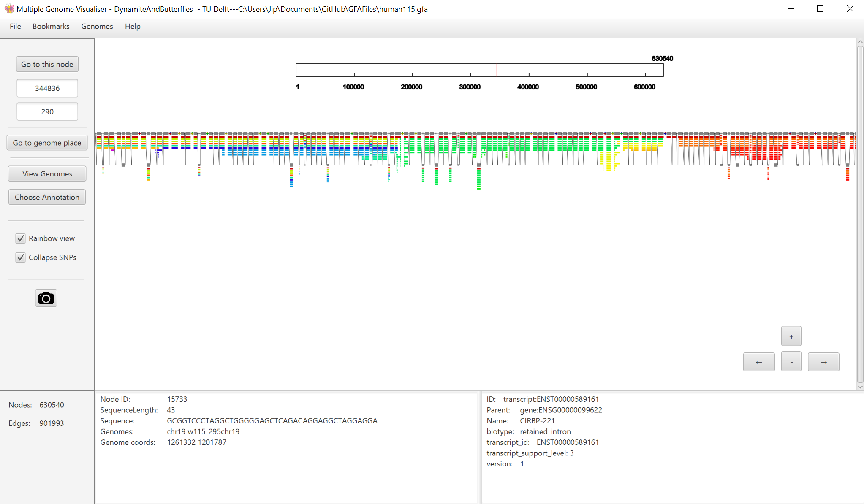This screenshot has height=504, width=864.
Task: Click Choose Annotation button
Action: click(47, 197)
